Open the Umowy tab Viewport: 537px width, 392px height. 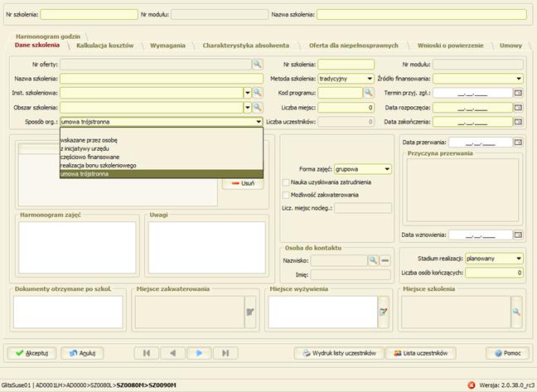point(510,46)
